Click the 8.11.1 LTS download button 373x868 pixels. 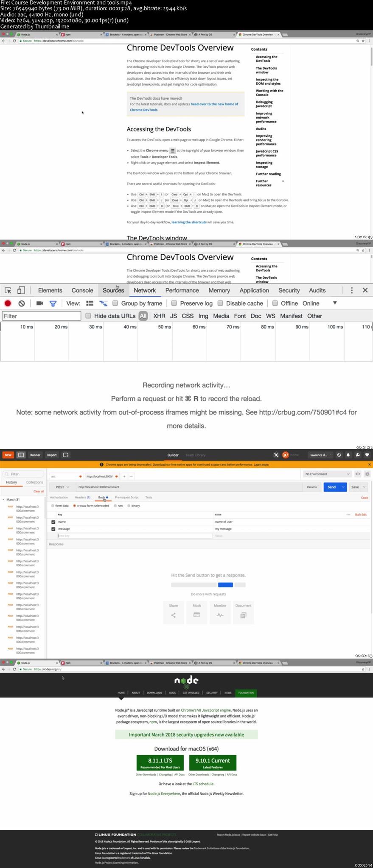tap(160, 762)
